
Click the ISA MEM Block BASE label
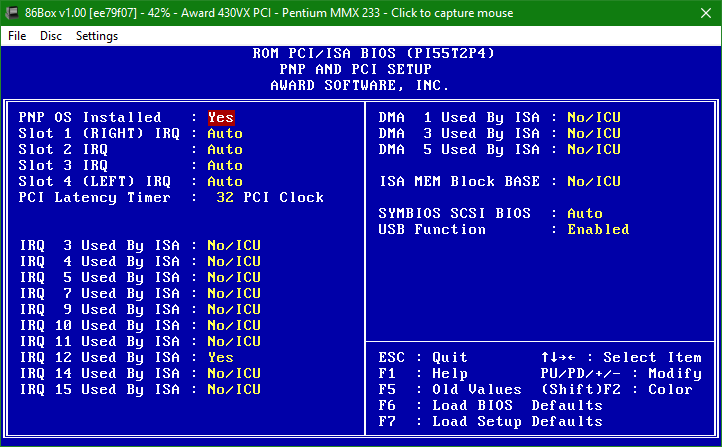tap(459, 181)
